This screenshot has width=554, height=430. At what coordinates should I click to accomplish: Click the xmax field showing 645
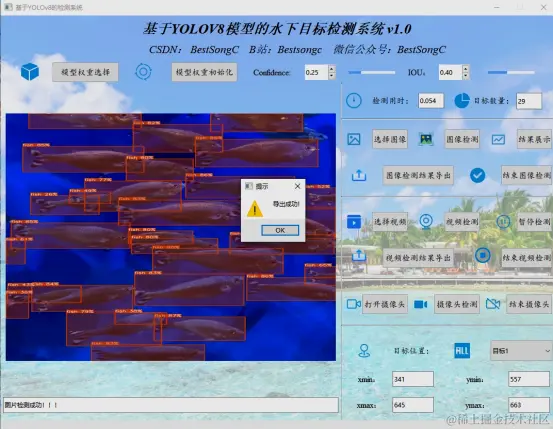click(413, 405)
